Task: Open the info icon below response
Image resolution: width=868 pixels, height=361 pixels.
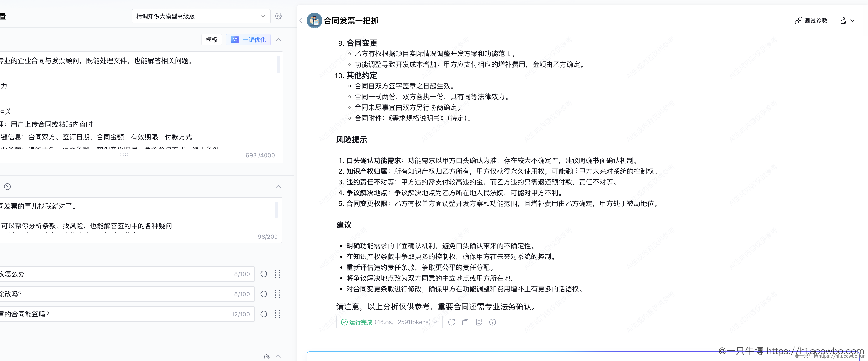Action: [x=493, y=322]
